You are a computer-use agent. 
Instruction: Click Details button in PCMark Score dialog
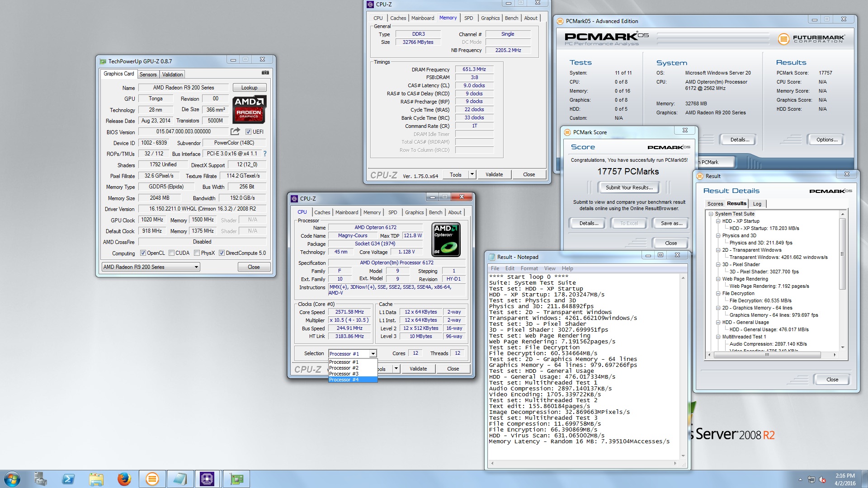click(x=589, y=223)
